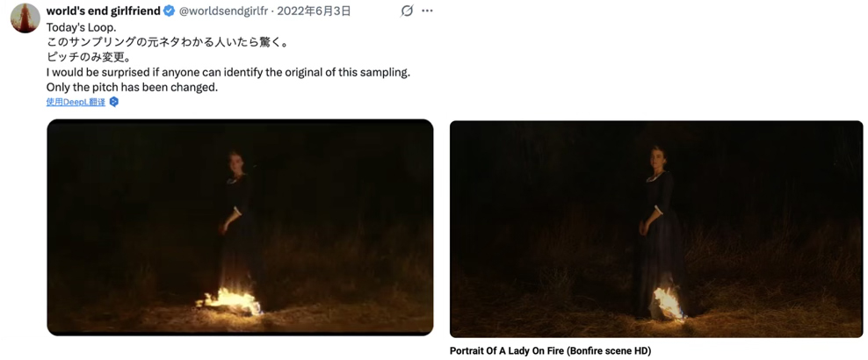Click the Only the pitch has been changed line

131,87
